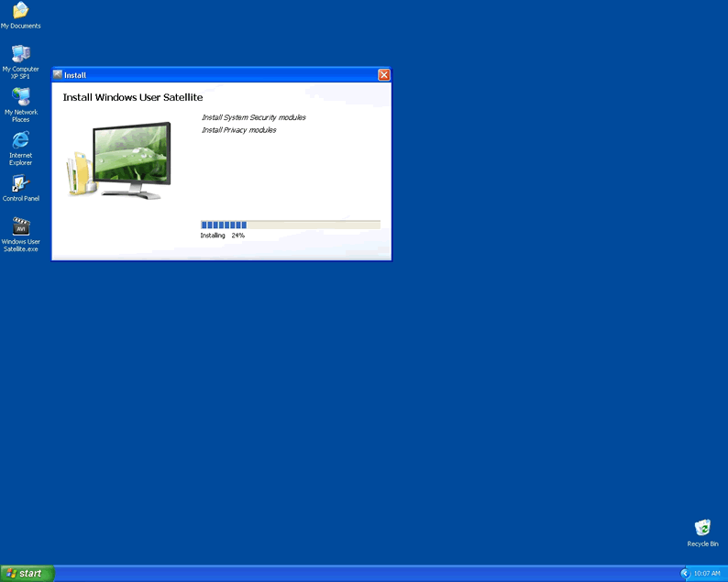Click the installation progress bar
728x582 pixels.
click(290, 225)
